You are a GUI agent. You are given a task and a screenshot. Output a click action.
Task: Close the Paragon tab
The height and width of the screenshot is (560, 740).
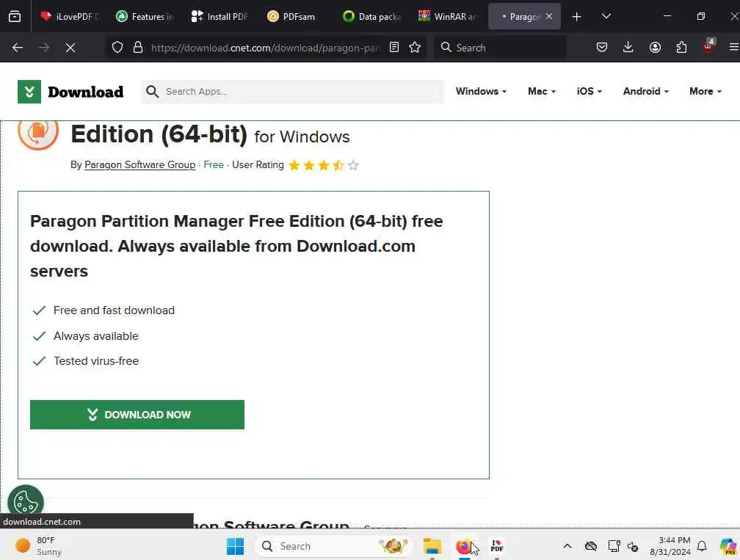(549, 16)
